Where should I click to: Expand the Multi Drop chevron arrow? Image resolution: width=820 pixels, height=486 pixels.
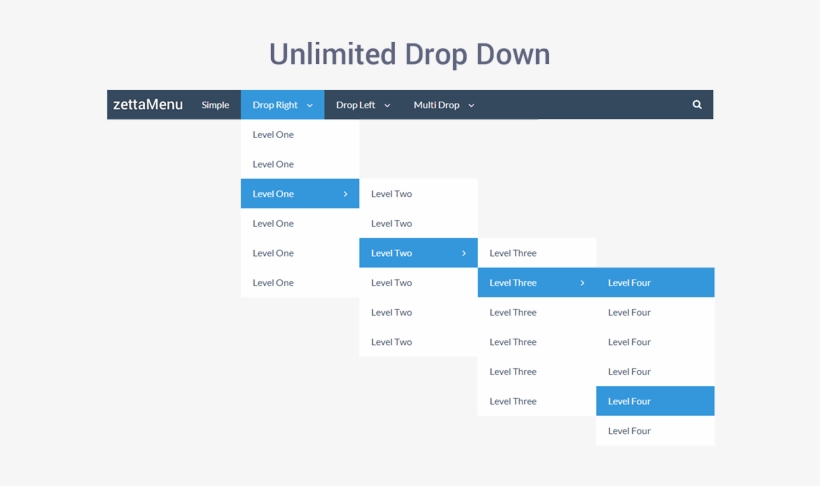click(471, 105)
